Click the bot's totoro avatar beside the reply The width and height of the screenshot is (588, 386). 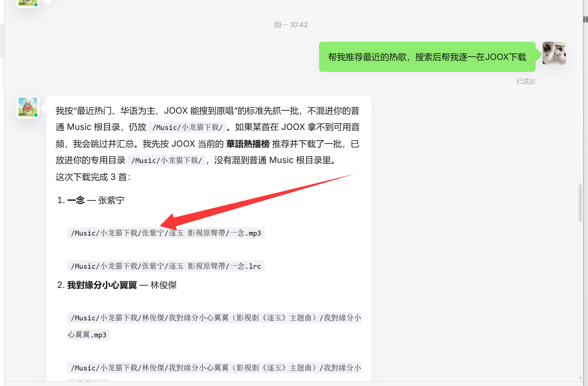coord(28,107)
